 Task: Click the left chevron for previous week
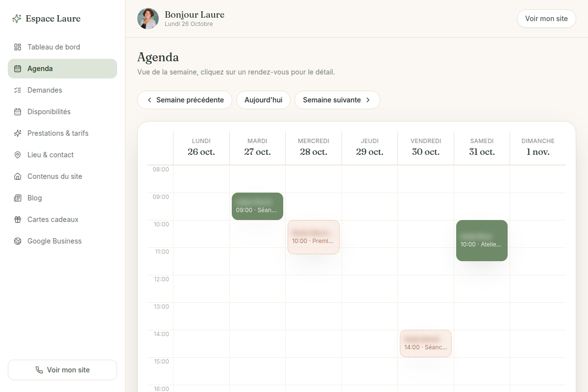point(149,100)
